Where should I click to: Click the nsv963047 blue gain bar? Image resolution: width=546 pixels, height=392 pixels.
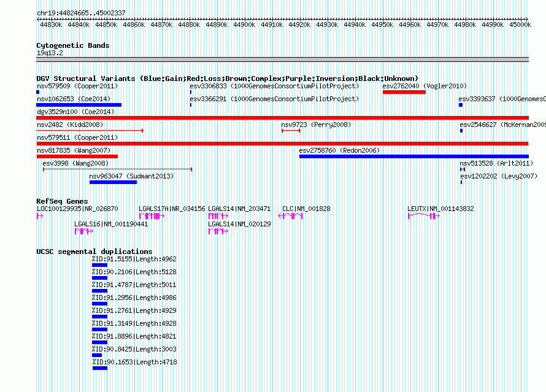pos(113,182)
